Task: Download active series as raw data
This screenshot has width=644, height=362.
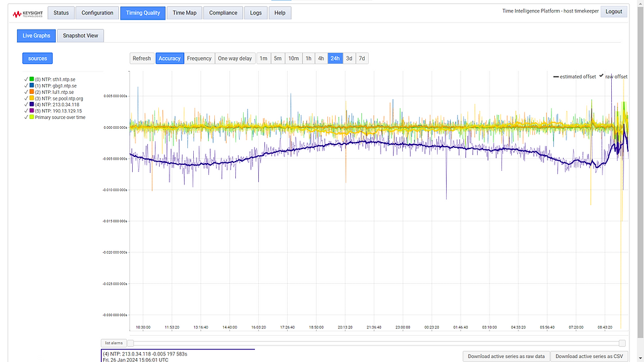Action: [506, 356]
